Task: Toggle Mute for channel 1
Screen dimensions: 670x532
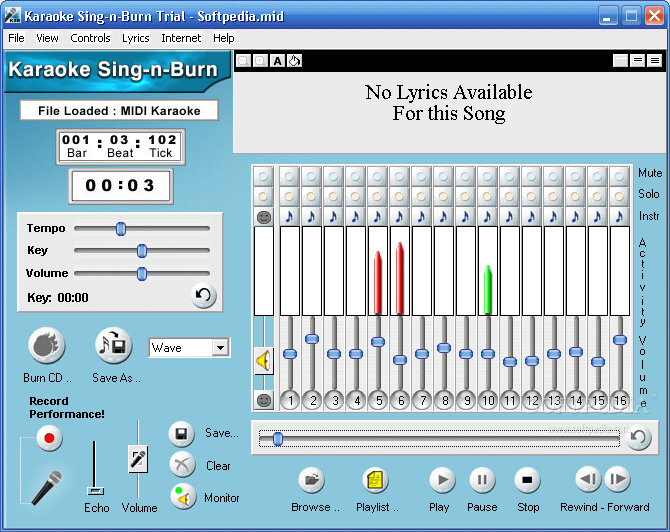Action: pos(290,176)
